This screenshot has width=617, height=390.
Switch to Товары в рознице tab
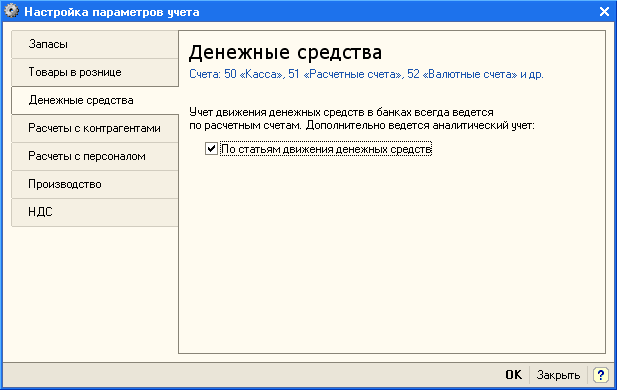95,72
